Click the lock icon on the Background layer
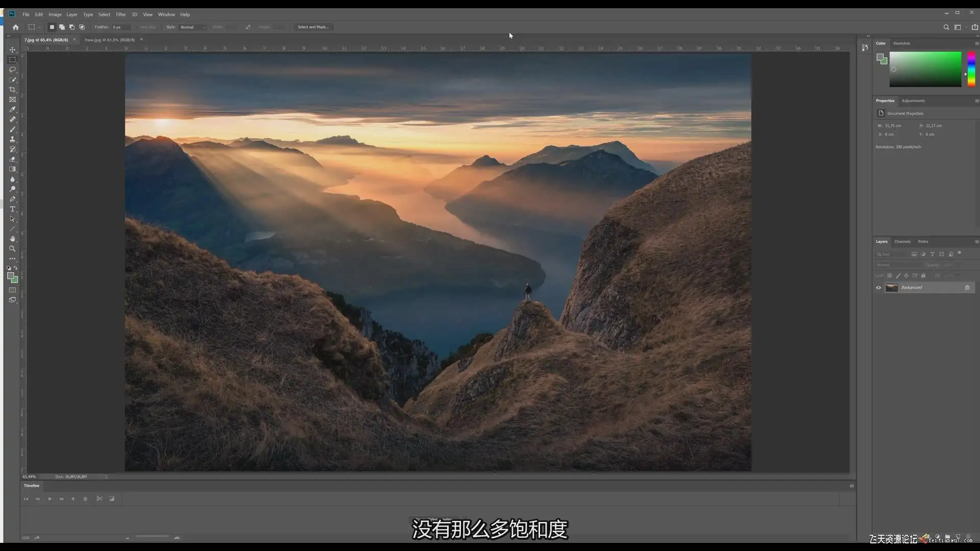This screenshot has height=551, width=980. point(967,288)
